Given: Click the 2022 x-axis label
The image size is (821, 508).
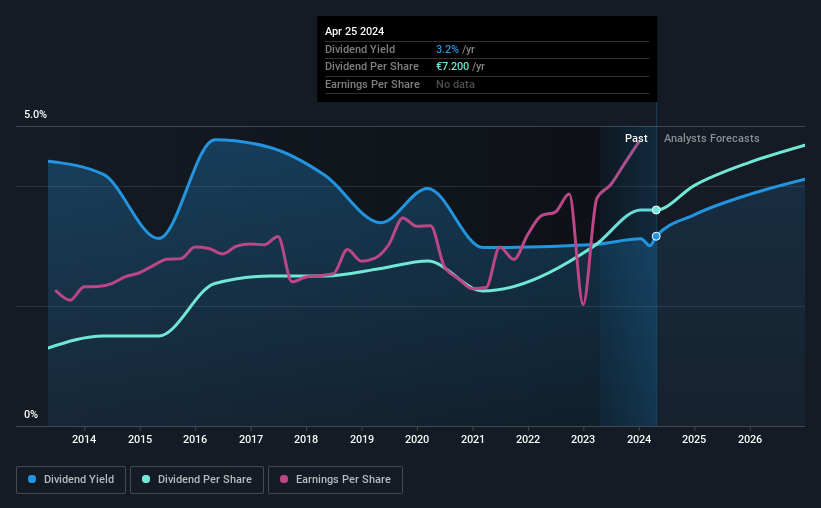Looking at the screenshot, I should (x=528, y=439).
